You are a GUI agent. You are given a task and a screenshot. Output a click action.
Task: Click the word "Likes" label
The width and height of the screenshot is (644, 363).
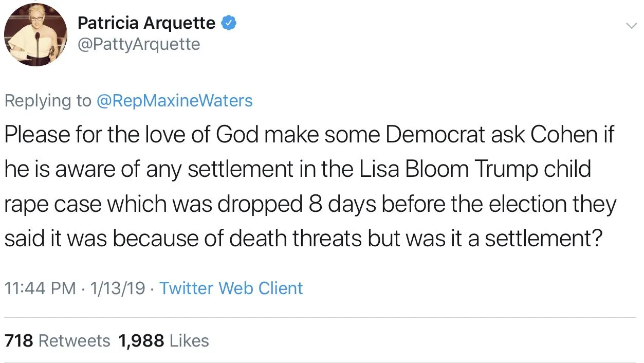tap(189, 340)
